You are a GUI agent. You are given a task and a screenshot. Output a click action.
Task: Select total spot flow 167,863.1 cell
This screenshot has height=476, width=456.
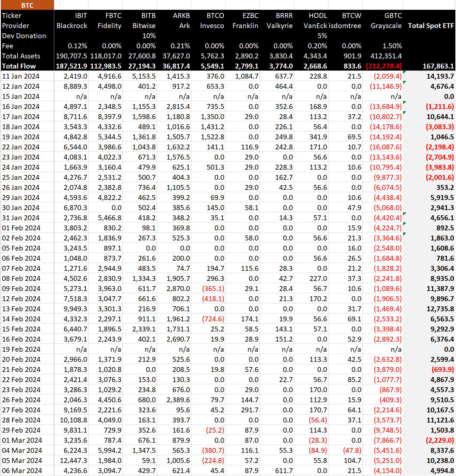(438, 66)
